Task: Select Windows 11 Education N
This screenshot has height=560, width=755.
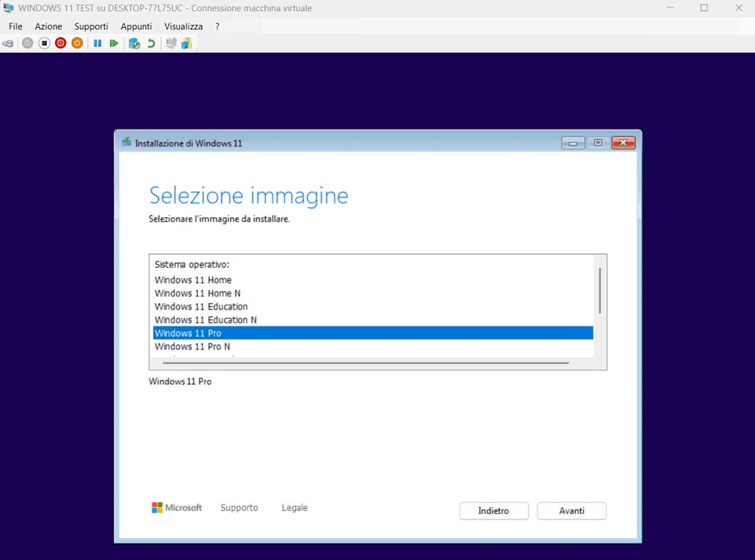Action: pyautogui.click(x=373, y=320)
